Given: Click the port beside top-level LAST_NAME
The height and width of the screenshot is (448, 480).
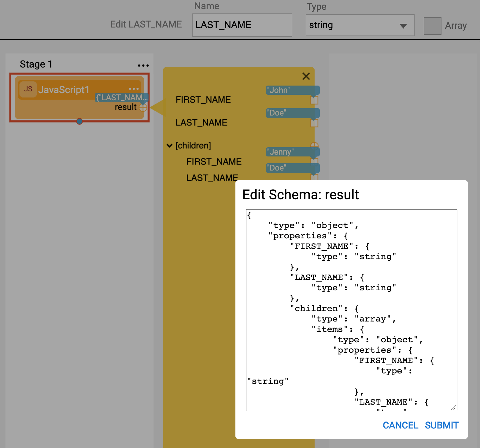Looking at the screenshot, I should pos(314,123).
